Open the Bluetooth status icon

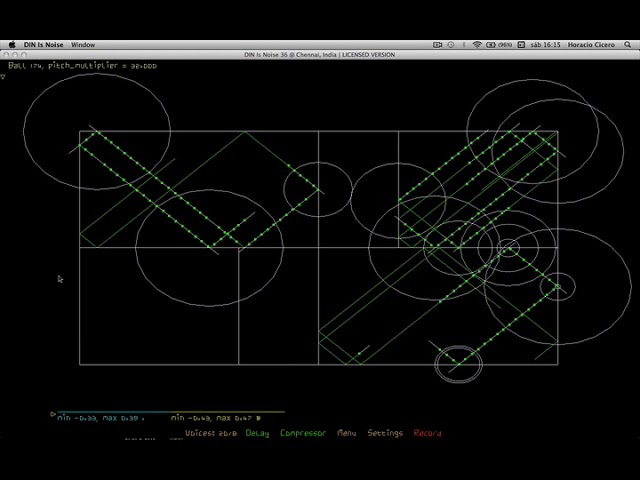coord(464,45)
